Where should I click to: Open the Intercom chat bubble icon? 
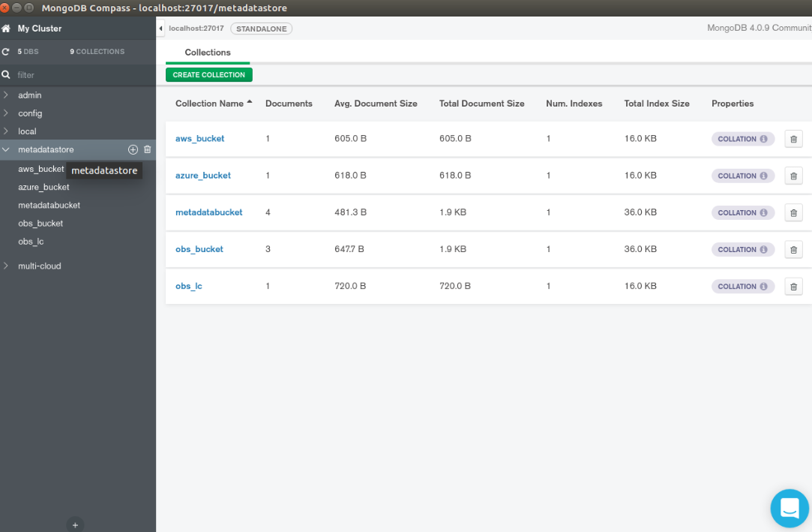[x=790, y=508]
